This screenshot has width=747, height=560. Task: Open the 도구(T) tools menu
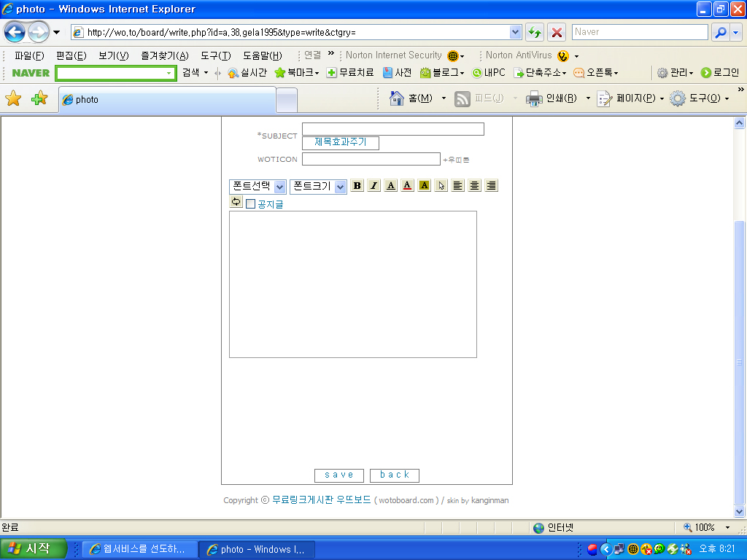(215, 55)
